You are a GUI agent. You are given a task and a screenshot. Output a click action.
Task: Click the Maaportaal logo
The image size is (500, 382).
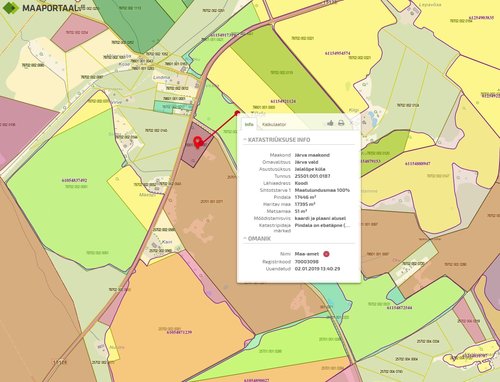pyautogui.click(x=41, y=8)
